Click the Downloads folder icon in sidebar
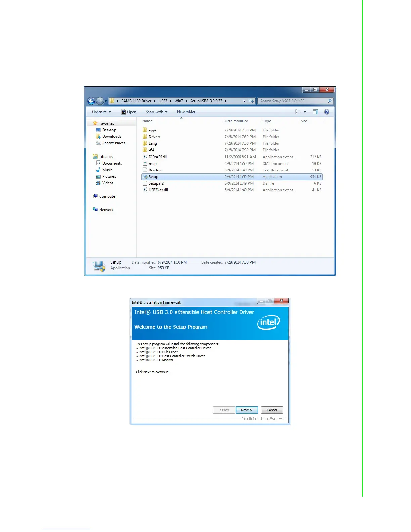411x532 pixels. pyautogui.click(x=98, y=136)
